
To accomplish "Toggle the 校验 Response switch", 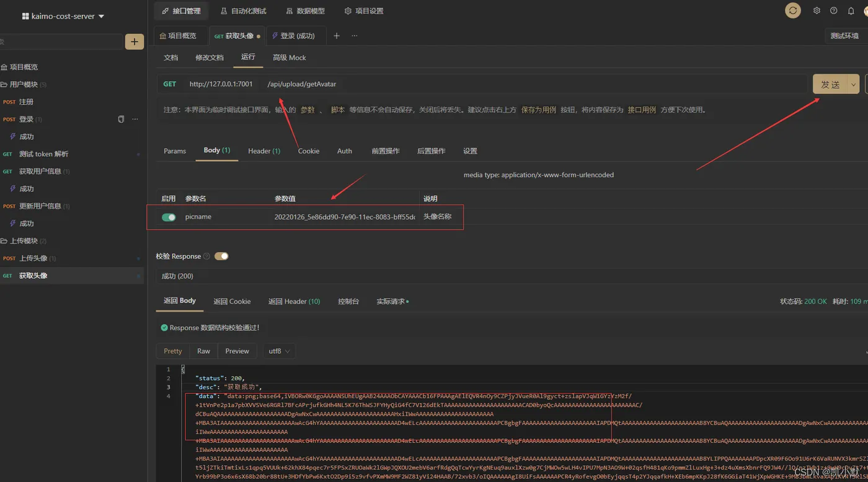I will [221, 256].
